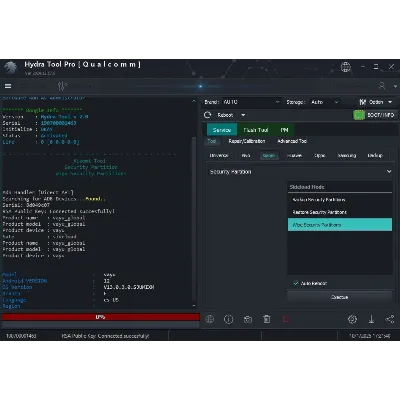This screenshot has width=400, height=400.
Task: Select the Huawei brand tab
Action: [294, 156]
